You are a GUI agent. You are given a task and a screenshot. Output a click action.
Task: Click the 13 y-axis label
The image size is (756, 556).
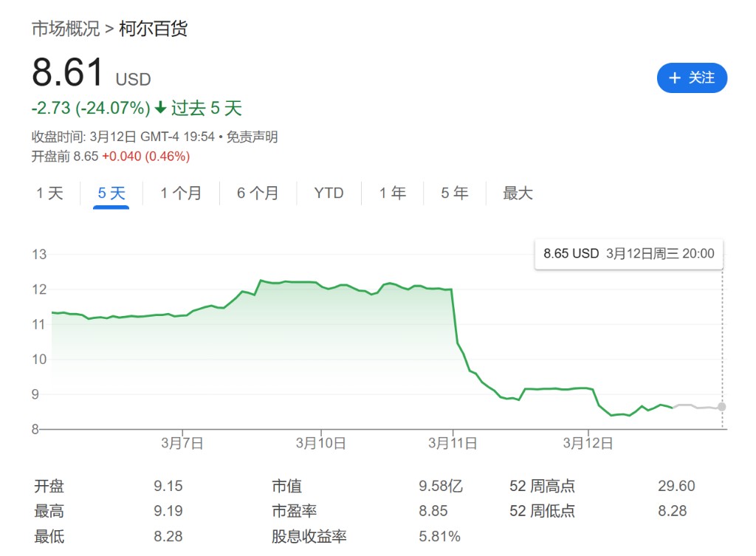click(40, 254)
